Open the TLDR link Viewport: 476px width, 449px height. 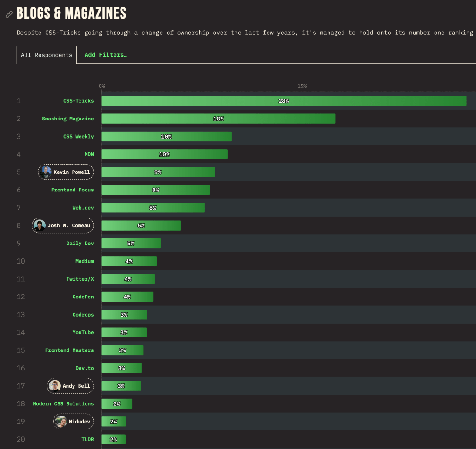pos(87,439)
